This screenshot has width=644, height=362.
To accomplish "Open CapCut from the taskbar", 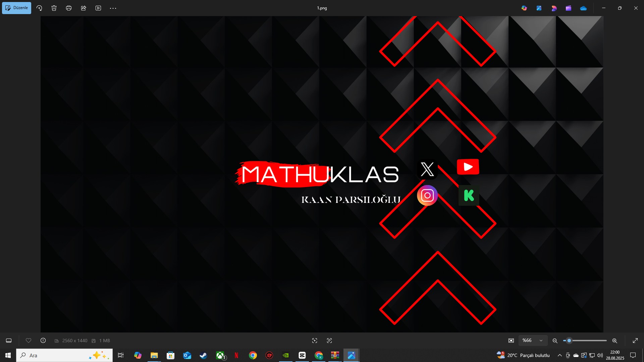I will click(302, 355).
